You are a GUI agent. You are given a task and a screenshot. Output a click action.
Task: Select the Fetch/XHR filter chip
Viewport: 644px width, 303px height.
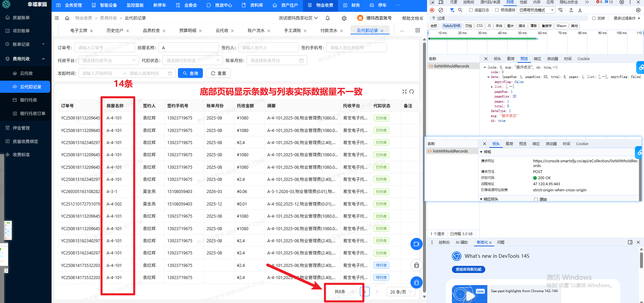coord(452,26)
